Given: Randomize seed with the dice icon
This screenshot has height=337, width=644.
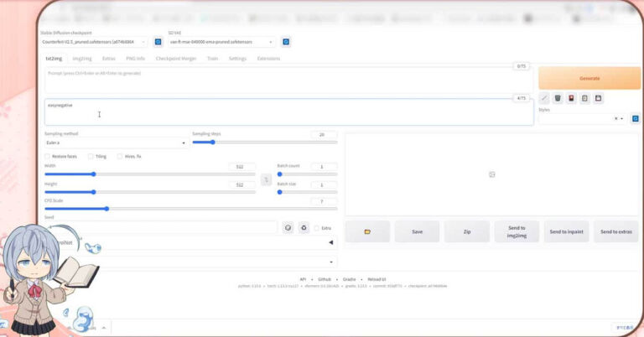Looking at the screenshot, I should (x=288, y=227).
